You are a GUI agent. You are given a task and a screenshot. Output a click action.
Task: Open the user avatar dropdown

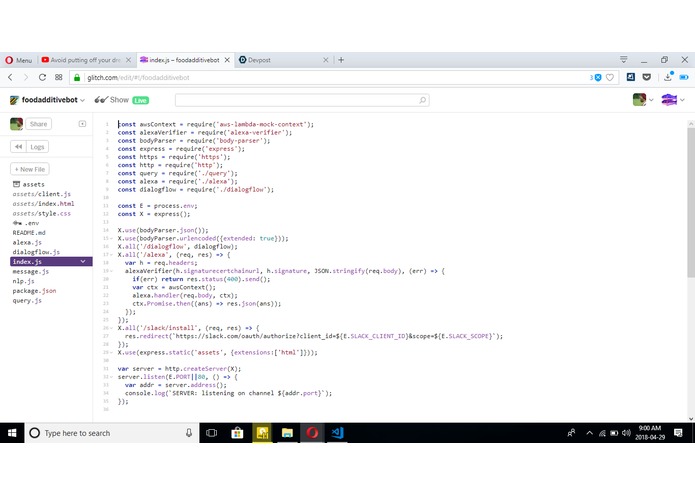click(643, 100)
